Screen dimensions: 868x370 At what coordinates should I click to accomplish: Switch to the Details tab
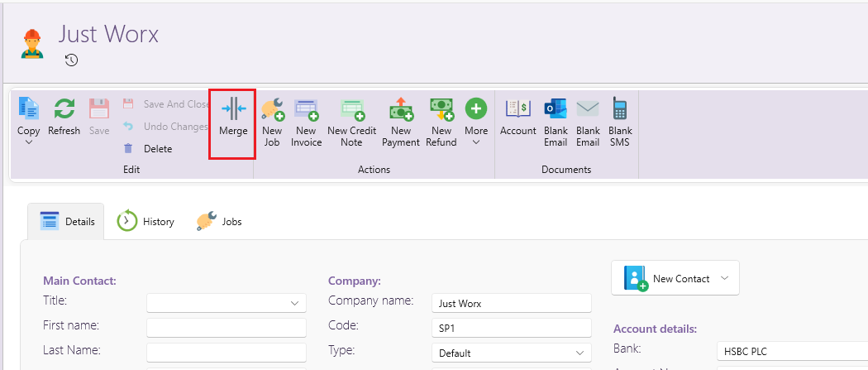tap(67, 222)
